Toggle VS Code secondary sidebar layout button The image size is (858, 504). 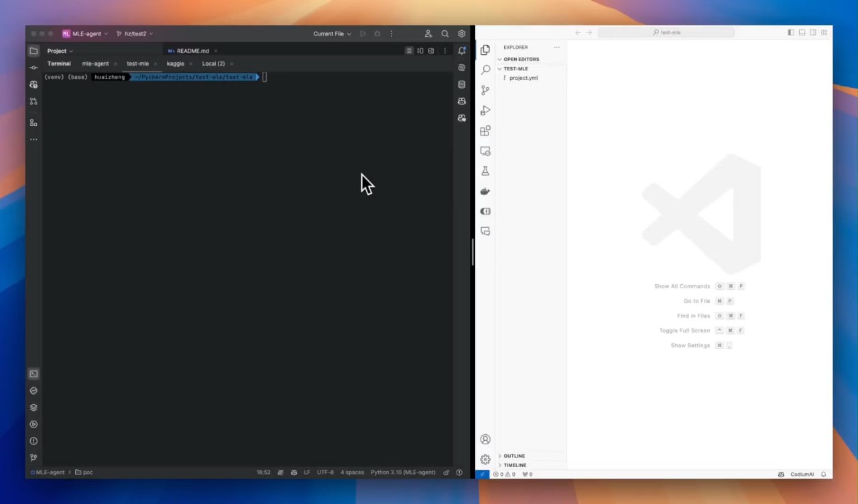(813, 33)
